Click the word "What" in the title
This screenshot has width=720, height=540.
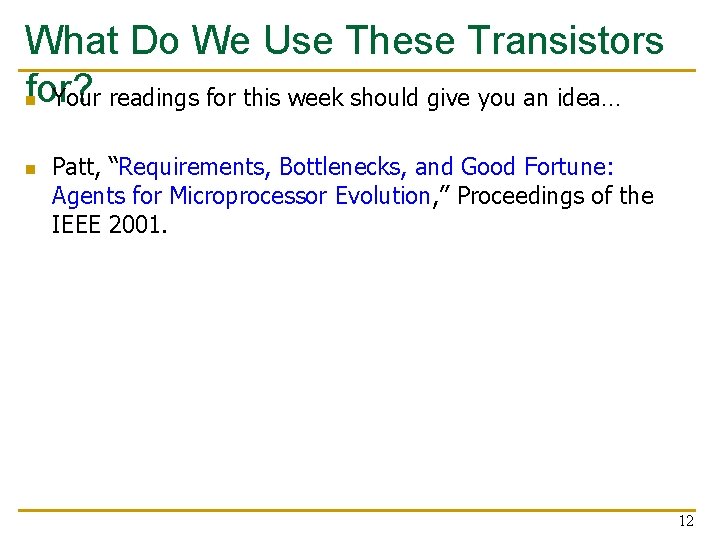pyautogui.click(x=73, y=40)
